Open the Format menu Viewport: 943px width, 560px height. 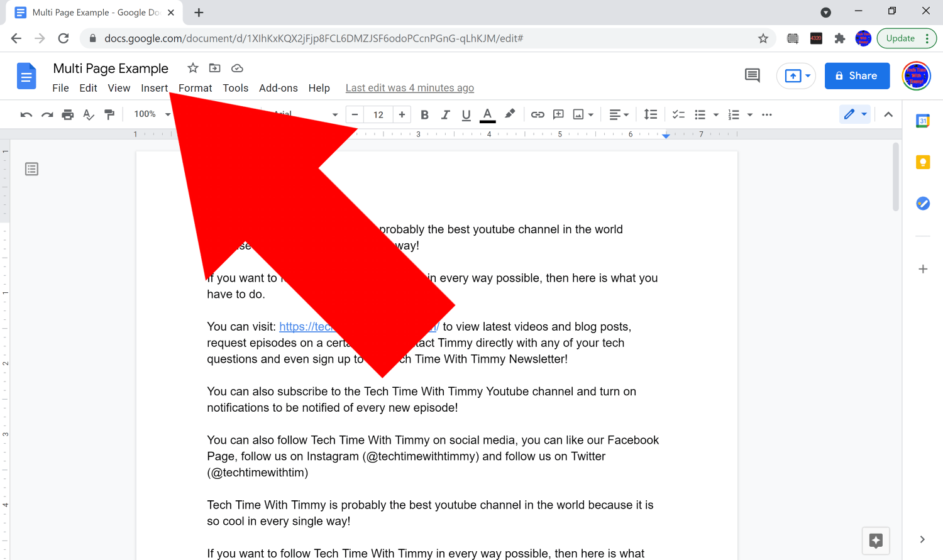coord(196,88)
